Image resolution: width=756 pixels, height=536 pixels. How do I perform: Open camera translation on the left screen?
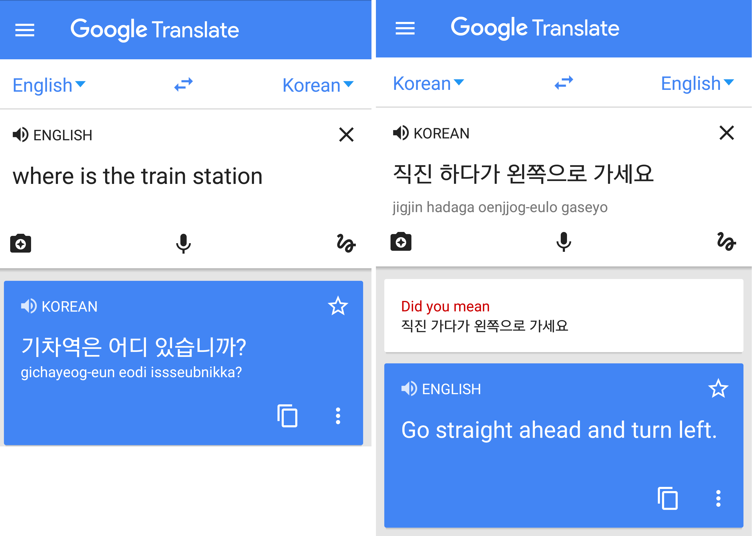point(20,243)
